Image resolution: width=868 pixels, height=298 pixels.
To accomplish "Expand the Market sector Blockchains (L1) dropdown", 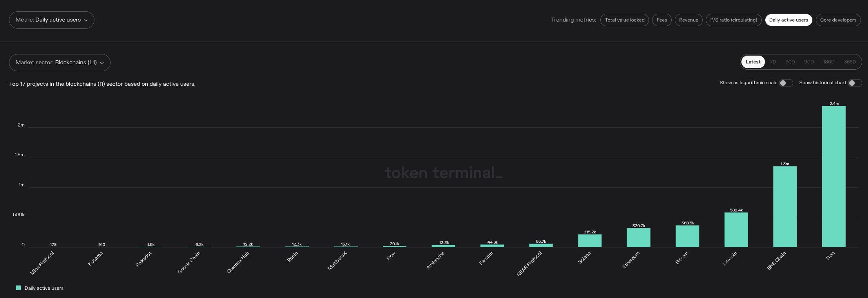I will (60, 63).
